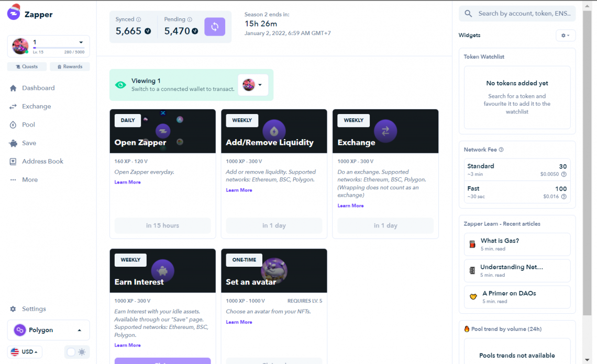Click the Open Zapper quest banner

click(x=162, y=131)
